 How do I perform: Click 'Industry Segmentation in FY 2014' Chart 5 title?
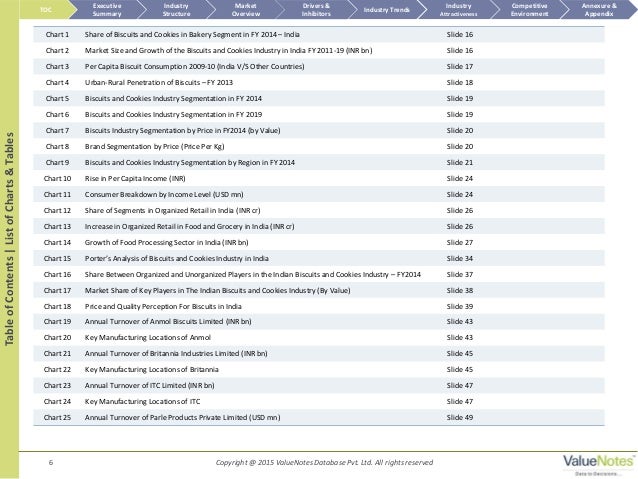(x=173, y=98)
